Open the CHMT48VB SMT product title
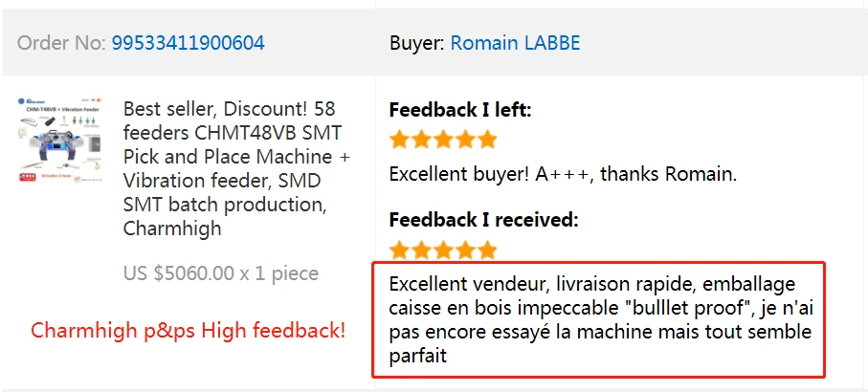 point(236,168)
